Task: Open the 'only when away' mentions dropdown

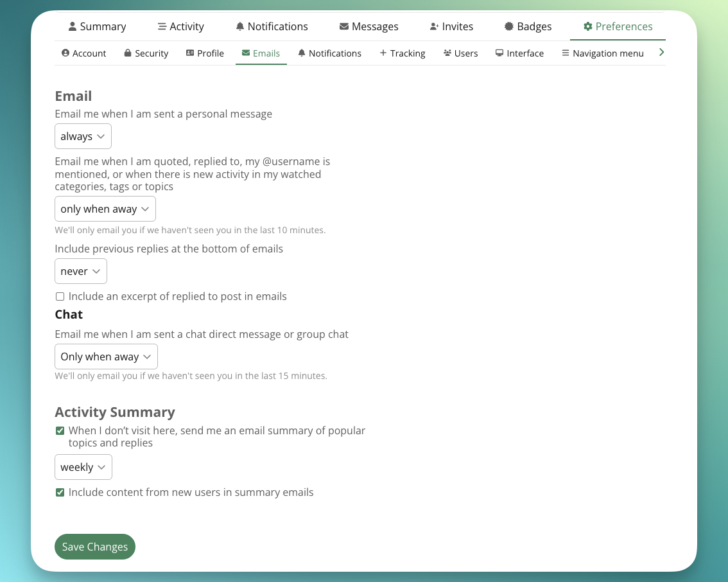Action: point(105,209)
